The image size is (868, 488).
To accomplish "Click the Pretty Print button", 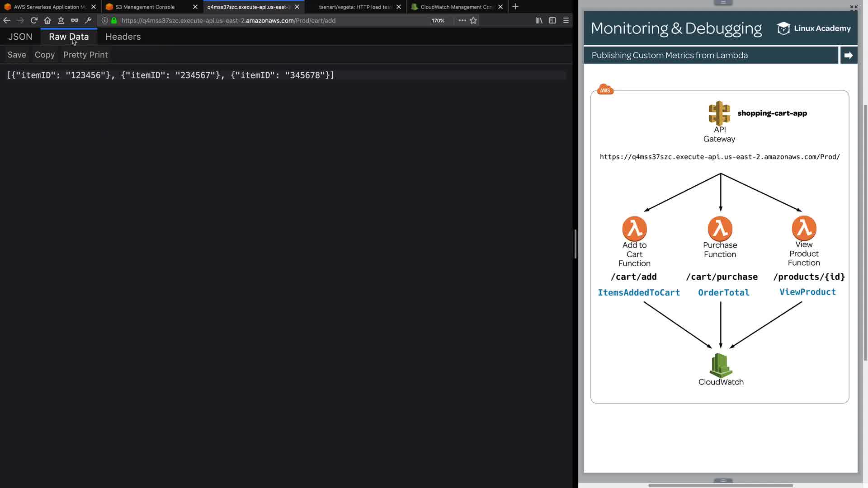I will point(85,55).
